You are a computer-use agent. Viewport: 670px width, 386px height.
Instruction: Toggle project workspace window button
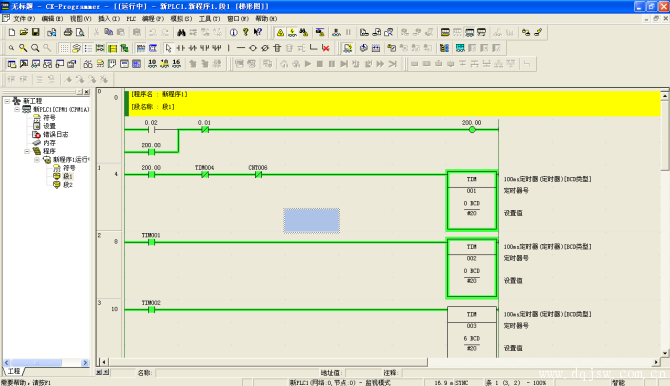click(12, 64)
